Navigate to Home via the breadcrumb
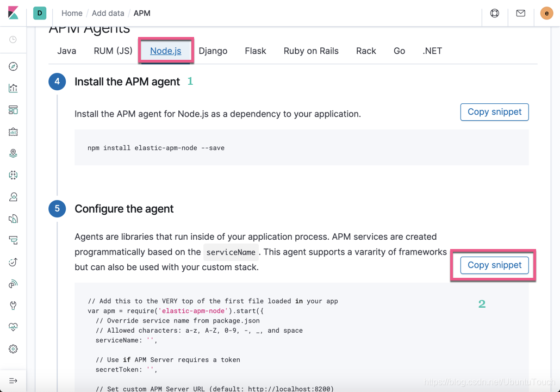The width and height of the screenshot is (560, 392). pos(72,13)
